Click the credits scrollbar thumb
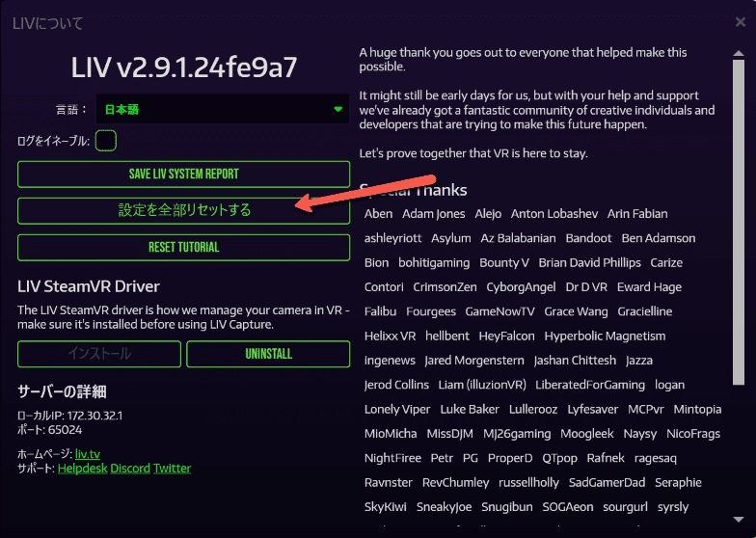Viewport: 756px width, 538px height. [739, 222]
